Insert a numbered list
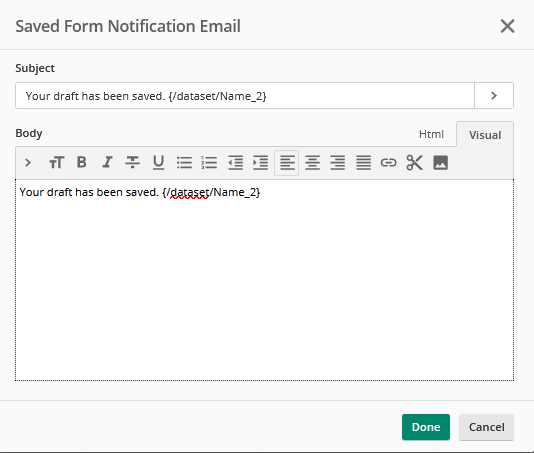Image resolution: width=534 pixels, height=453 pixels. pos(209,163)
